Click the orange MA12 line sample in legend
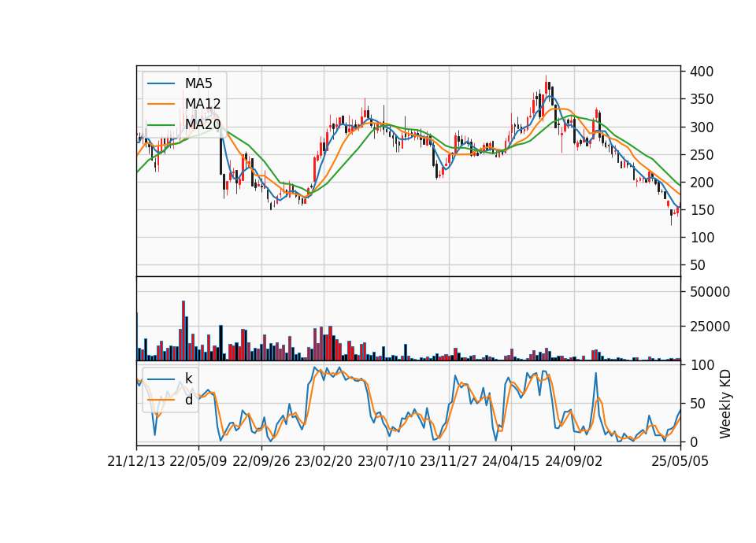 pyautogui.click(x=161, y=104)
